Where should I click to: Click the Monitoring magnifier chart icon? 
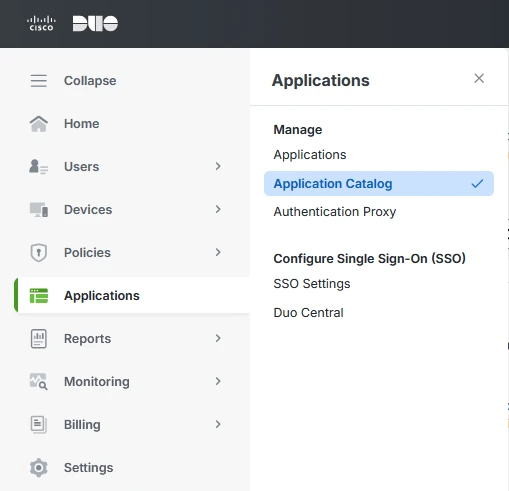click(x=39, y=382)
